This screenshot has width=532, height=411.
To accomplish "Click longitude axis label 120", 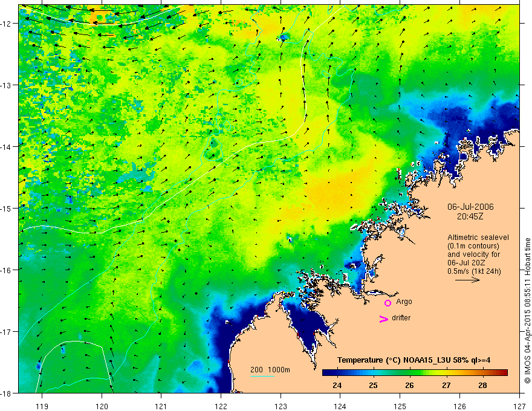I will (x=102, y=406).
